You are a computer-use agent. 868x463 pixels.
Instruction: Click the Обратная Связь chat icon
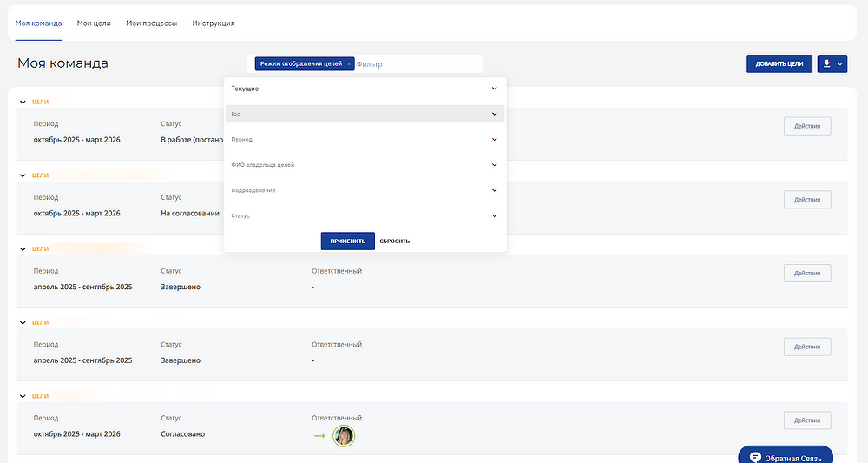tap(755, 457)
